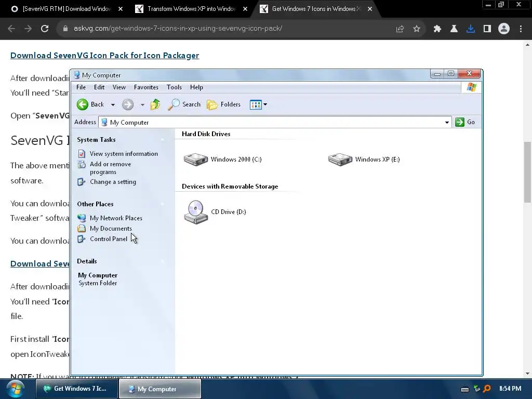Open the Favorites menu
This screenshot has width=532, height=399.
tap(146, 87)
